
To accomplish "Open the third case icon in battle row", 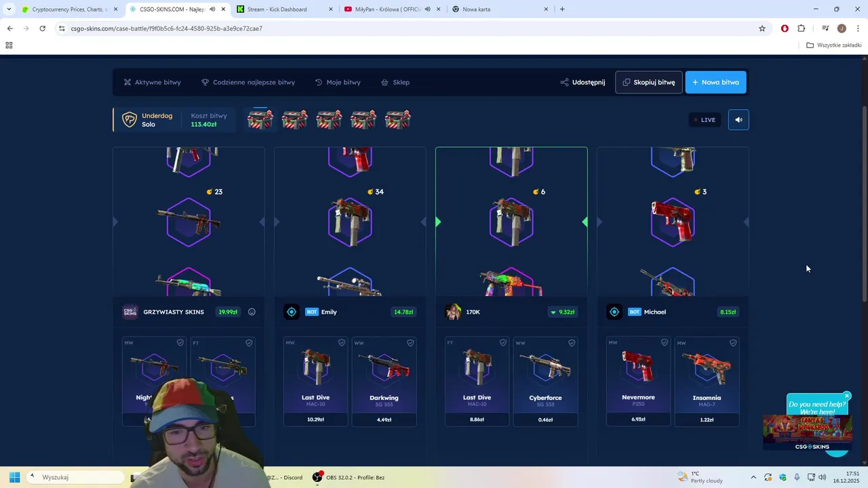I will (x=329, y=119).
